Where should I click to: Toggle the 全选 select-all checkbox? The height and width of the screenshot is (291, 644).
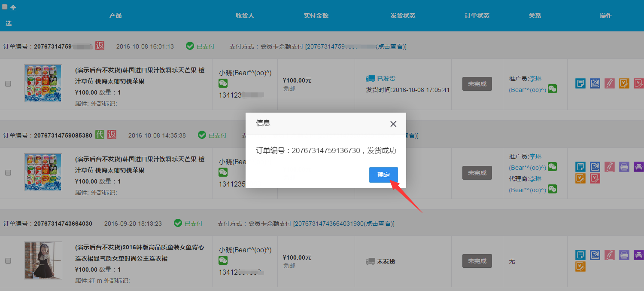[5, 7]
